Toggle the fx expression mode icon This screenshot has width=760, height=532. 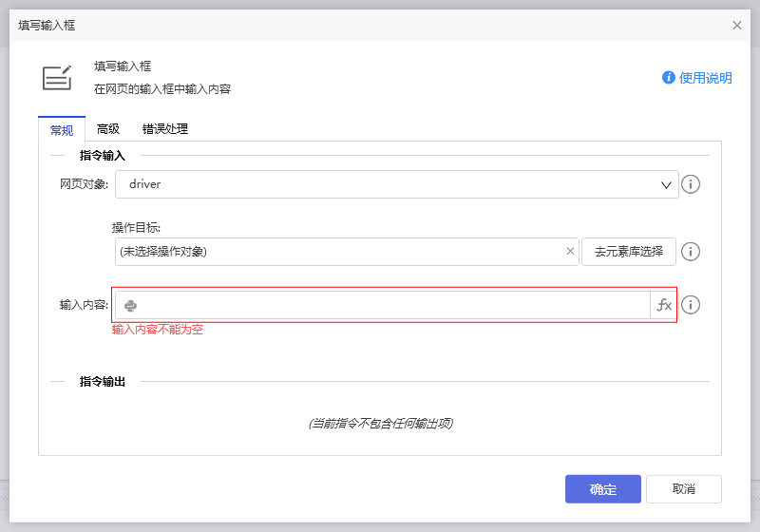(664, 305)
